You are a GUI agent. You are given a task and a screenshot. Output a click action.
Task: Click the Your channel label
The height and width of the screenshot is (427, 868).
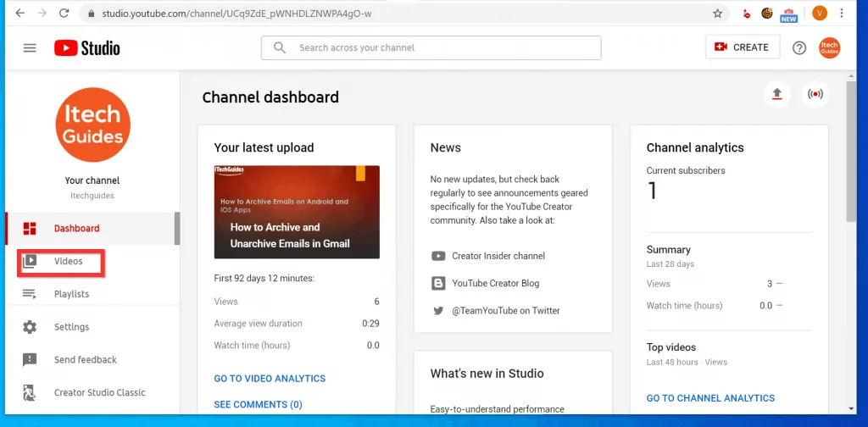pos(92,180)
